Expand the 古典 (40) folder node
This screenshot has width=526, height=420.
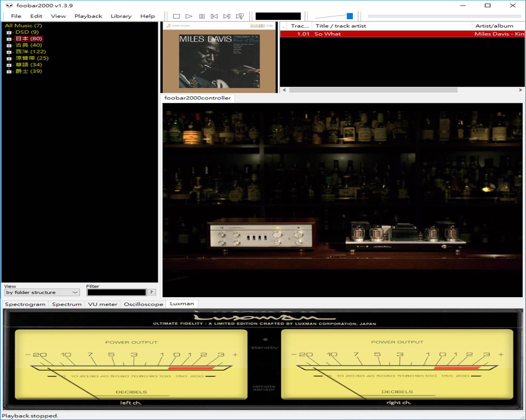coord(9,45)
